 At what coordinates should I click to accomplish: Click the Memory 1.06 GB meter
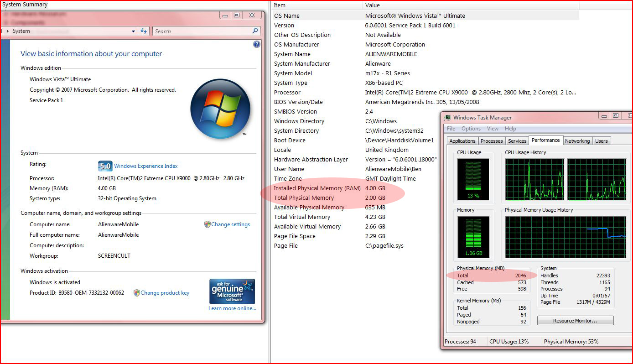click(473, 237)
